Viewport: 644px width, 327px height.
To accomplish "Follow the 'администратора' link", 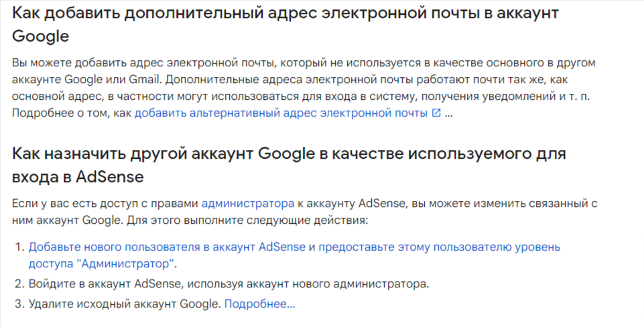I will [248, 203].
